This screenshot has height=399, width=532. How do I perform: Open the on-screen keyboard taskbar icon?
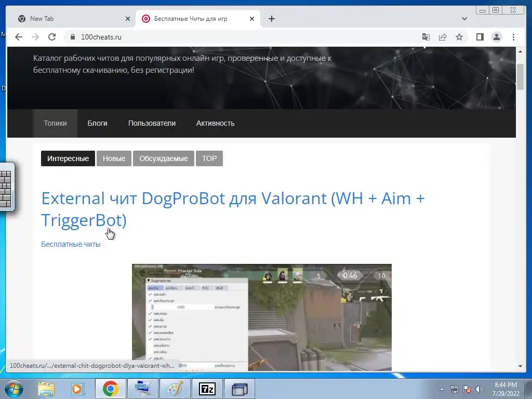coord(142,389)
